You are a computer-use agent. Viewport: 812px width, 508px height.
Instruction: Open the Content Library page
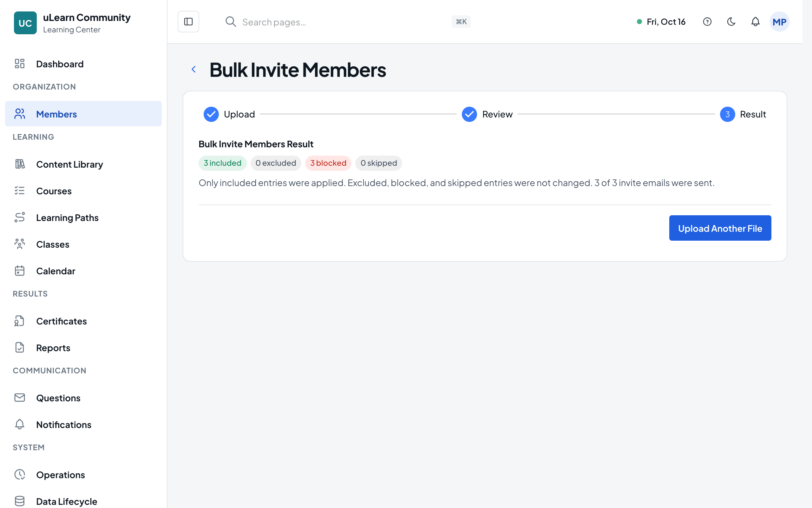click(83, 164)
